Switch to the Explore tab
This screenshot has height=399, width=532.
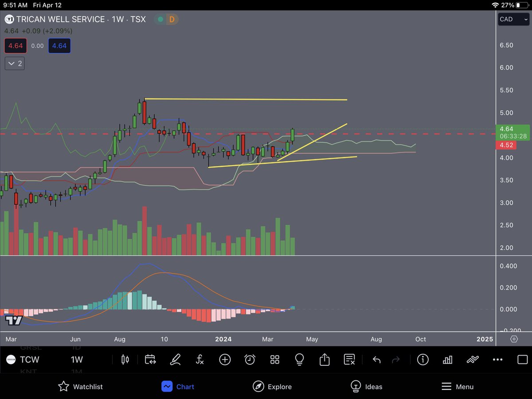272,387
